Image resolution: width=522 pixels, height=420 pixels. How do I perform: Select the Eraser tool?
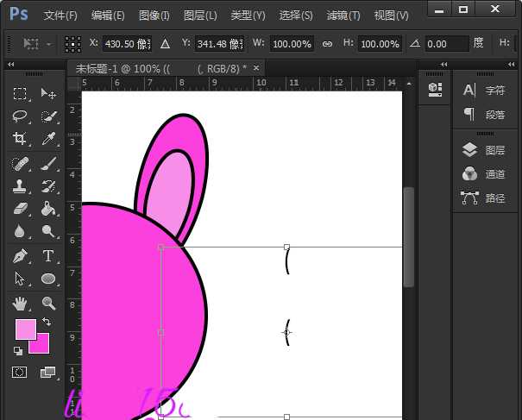coord(20,209)
